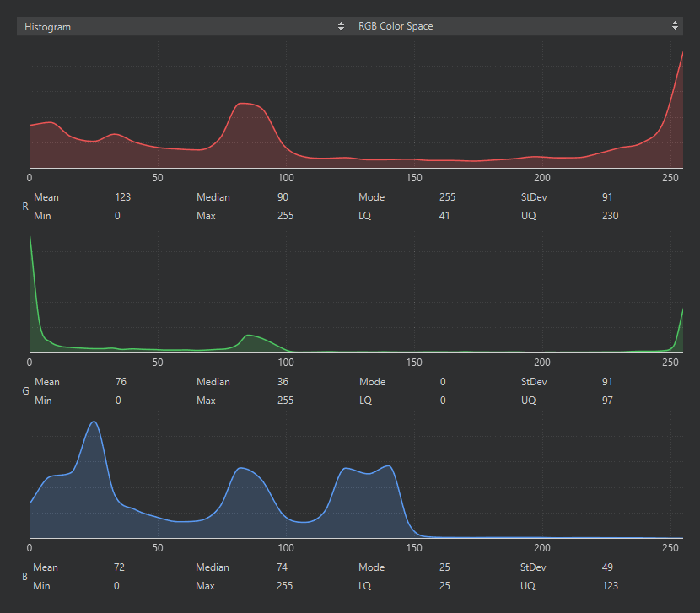700x613 pixels.
Task: Click the red channel Max label
Action: coord(206,216)
